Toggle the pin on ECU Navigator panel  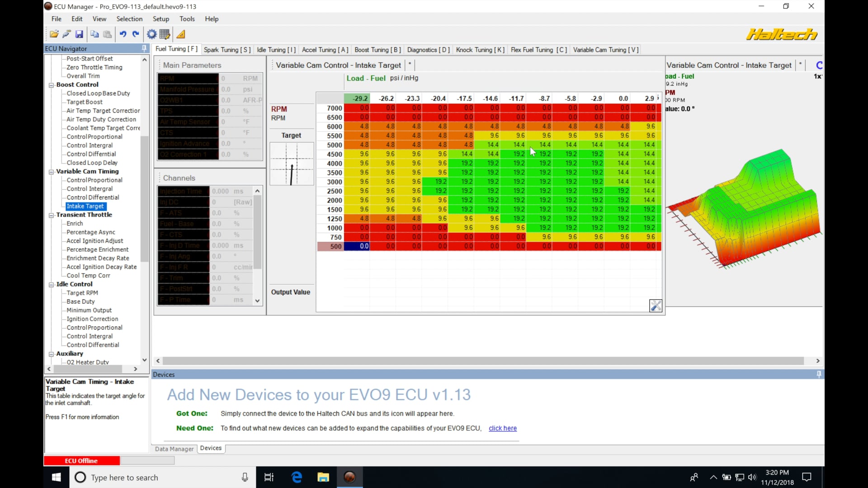144,48
